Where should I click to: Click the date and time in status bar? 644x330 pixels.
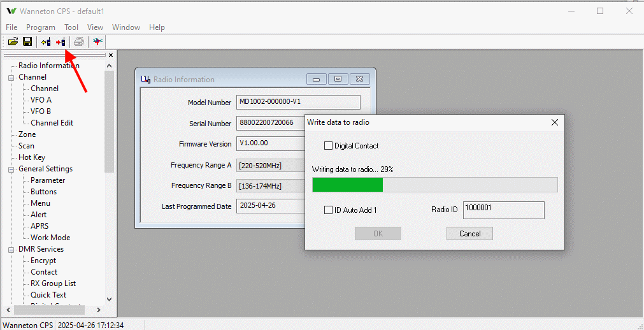pos(90,325)
